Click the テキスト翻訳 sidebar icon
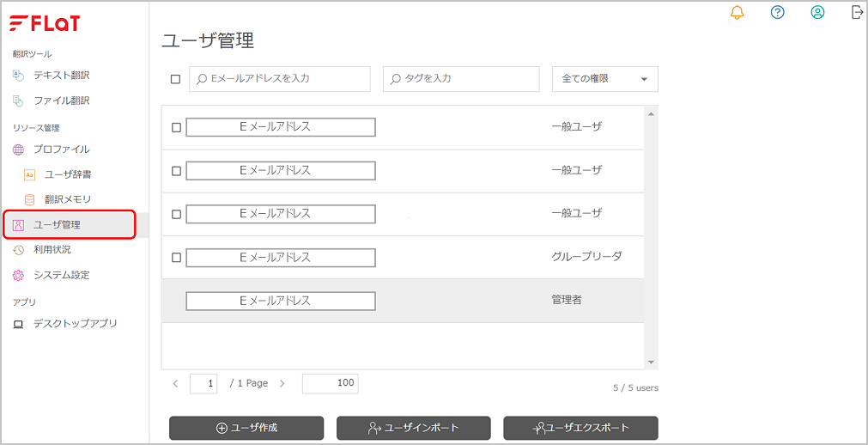The image size is (868, 445). [x=18, y=76]
